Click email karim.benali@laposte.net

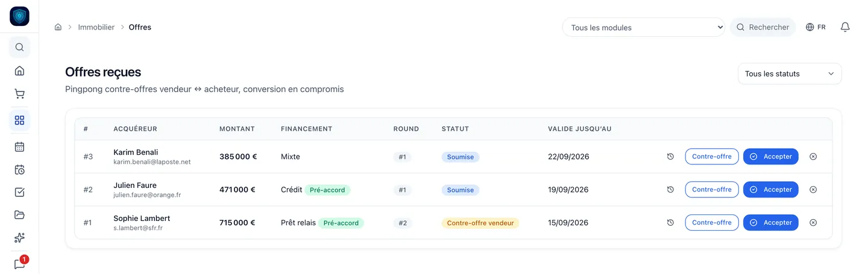click(x=152, y=162)
